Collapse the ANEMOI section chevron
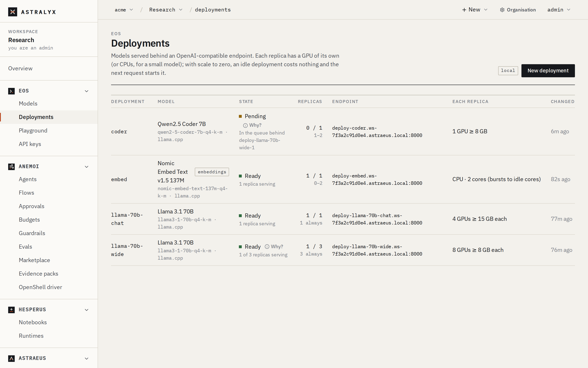Viewport: 588px width, 368px height. pyautogui.click(x=87, y=167)
